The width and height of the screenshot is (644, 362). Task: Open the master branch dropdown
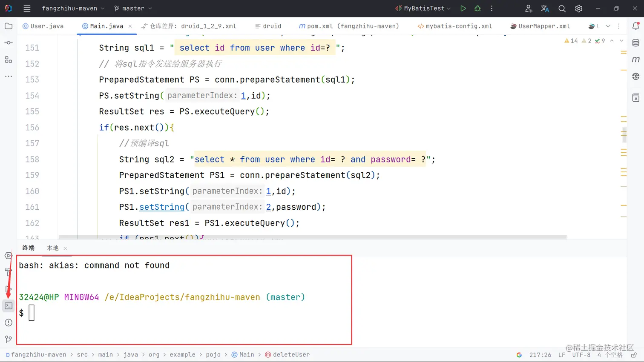[133, 9]
